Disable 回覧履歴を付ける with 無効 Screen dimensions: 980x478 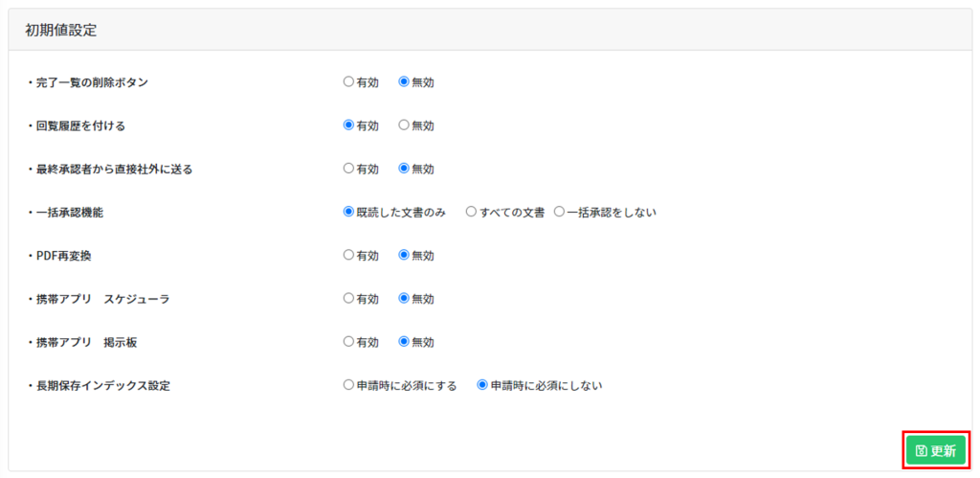404,125
